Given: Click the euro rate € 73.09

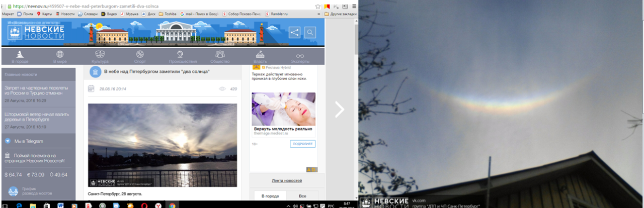Looking at the screenshot, I should point(36,174).
